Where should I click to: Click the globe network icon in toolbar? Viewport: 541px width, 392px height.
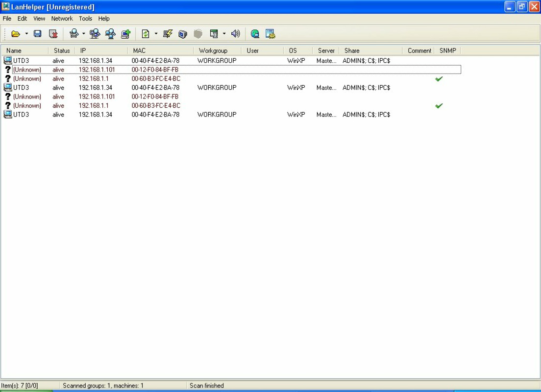click(255, 34)
